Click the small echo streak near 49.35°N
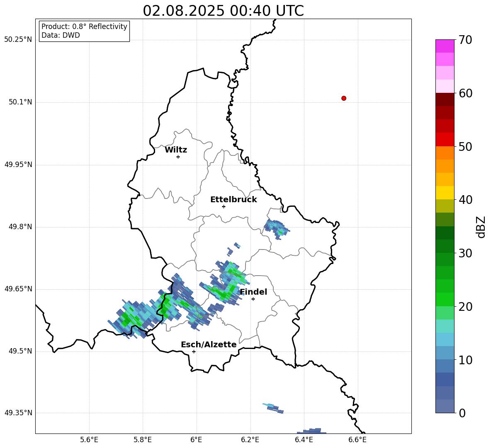 (x=273, y=408)
